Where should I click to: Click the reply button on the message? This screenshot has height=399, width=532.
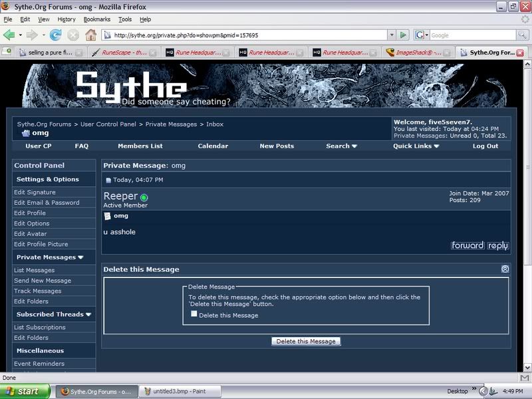click(498, 245)
